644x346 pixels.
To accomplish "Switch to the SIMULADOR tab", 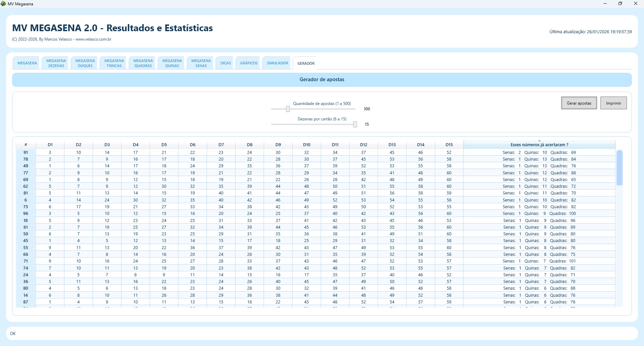I will click(x=277, y=63).
